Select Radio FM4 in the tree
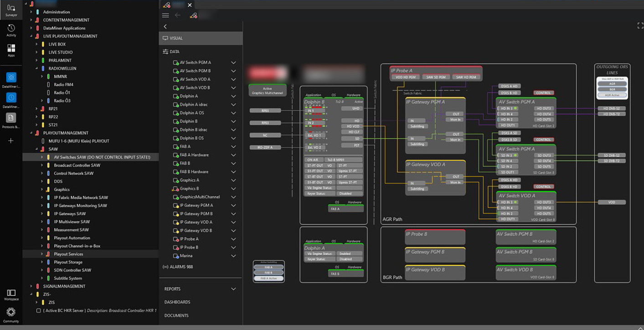The width and height of the screenshot is (644, 330). coord(63,85)
